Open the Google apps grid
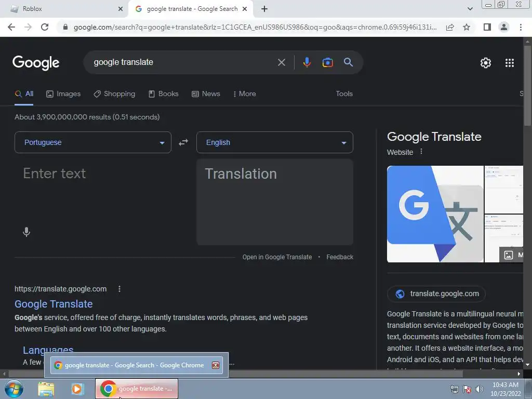532x399 pixels. coord(509,63)
